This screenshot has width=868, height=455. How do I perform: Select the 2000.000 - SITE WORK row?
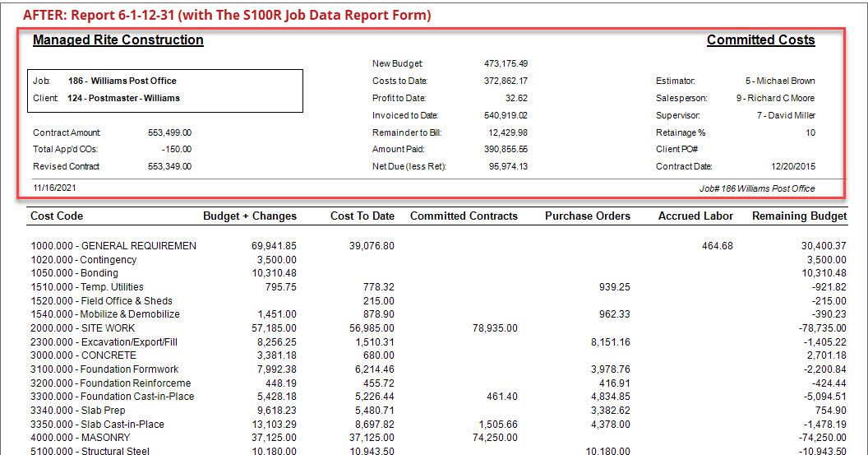click(x=438, y=328)
